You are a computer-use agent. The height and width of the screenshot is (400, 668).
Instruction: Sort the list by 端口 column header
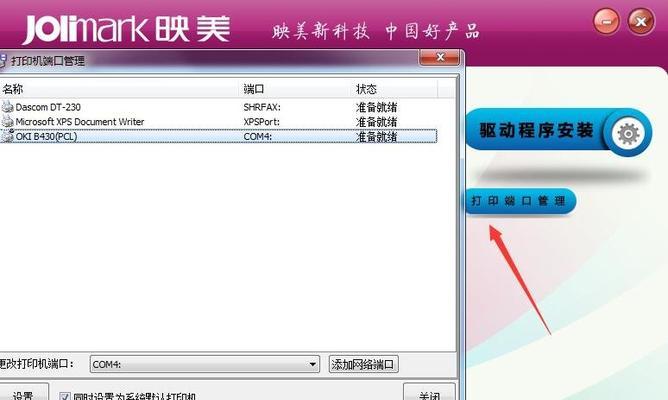point(297,89)
